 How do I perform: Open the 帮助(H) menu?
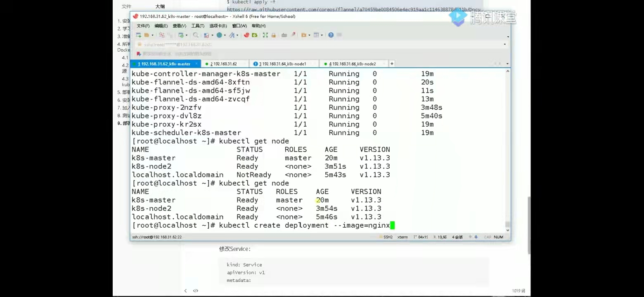click(258, 26)
